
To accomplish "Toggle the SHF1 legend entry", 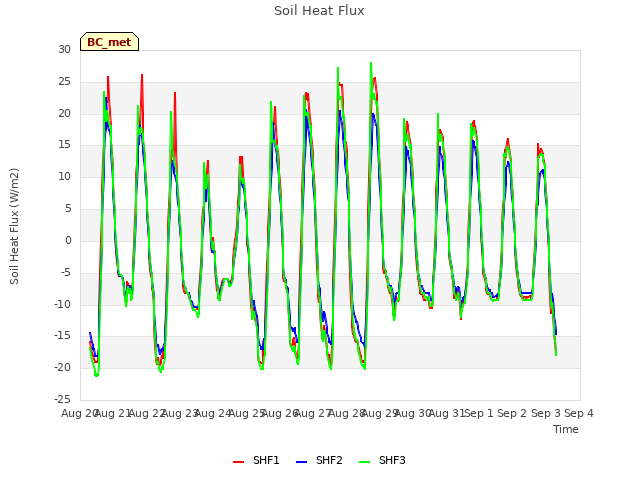I will (x=256, y=460).
